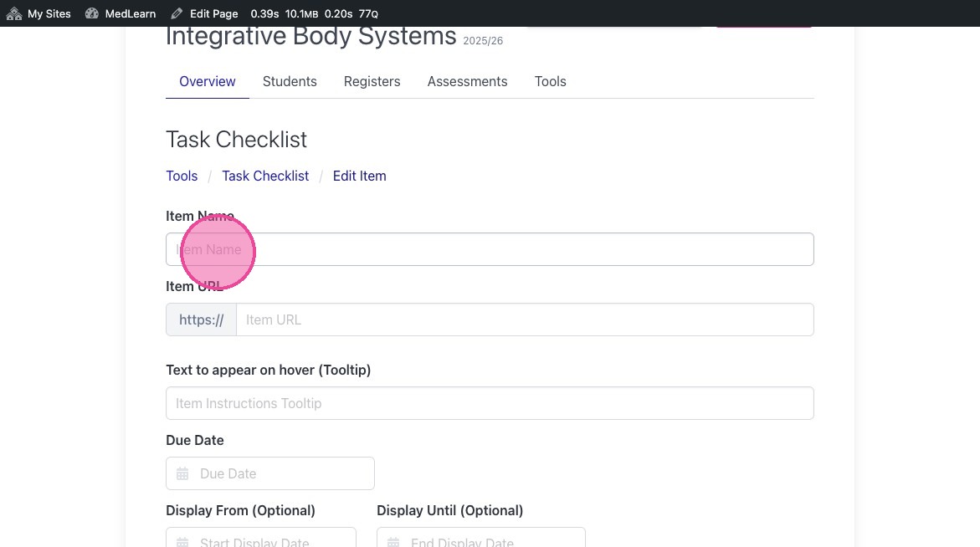Go to the Assessments tab
Image resolution: width=980 pixels, height=547 pixels.
[467, 81]
